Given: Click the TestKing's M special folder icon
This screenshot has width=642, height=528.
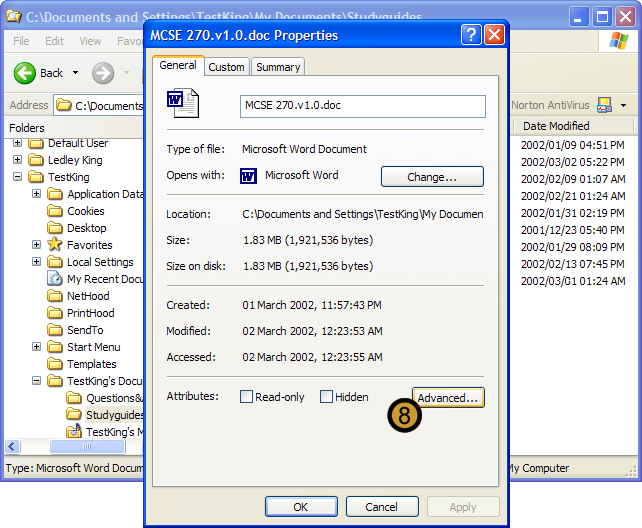Looking at the screenshot, I should 74,431.
